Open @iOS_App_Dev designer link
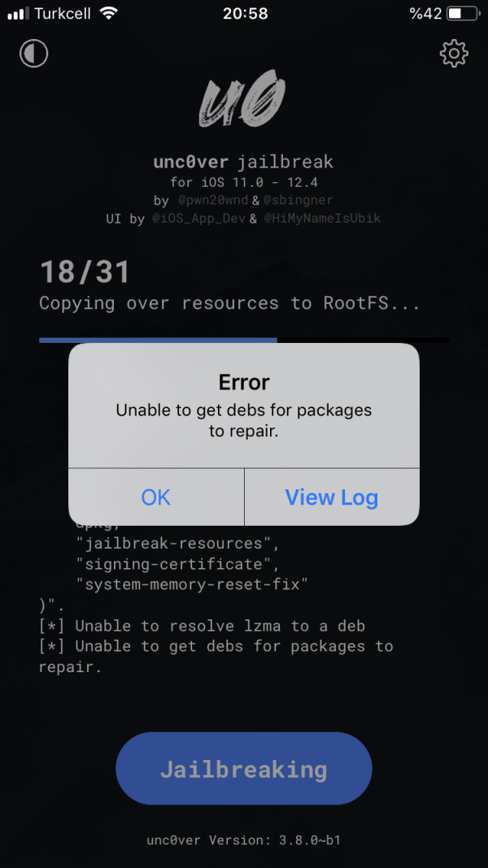Screen dimensions: 488x868 pyautogui.click(x=199, y=219)
